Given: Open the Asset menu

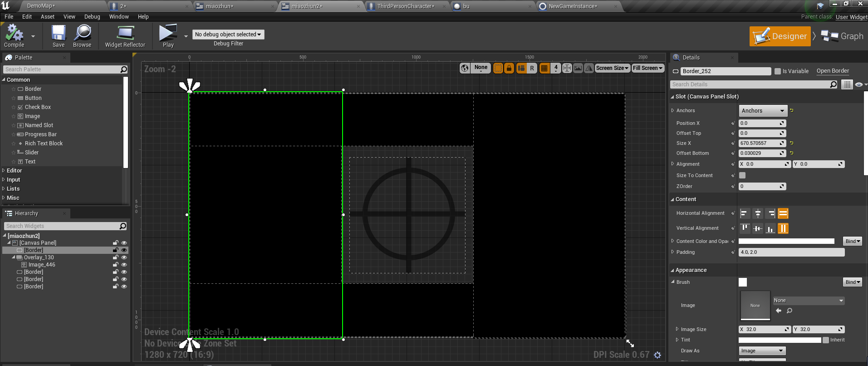Looking at the screenshot, I should point(48,17).
